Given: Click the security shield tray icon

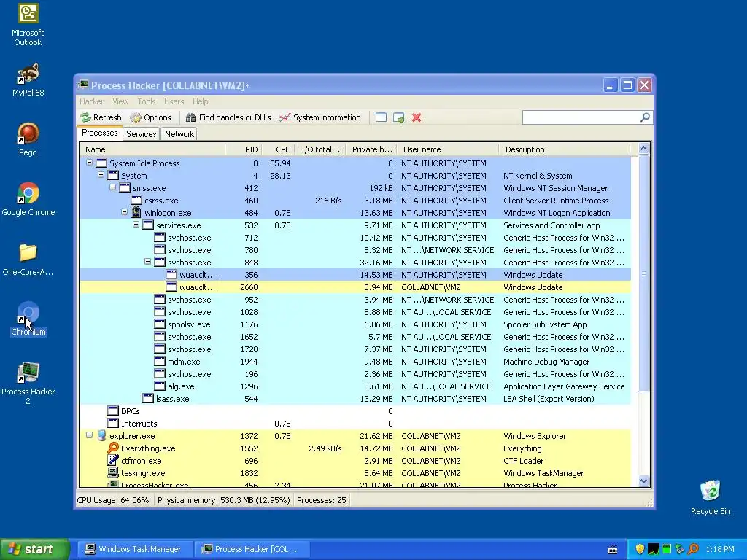Looking at the screenshot, I should [x=640, y=549].
